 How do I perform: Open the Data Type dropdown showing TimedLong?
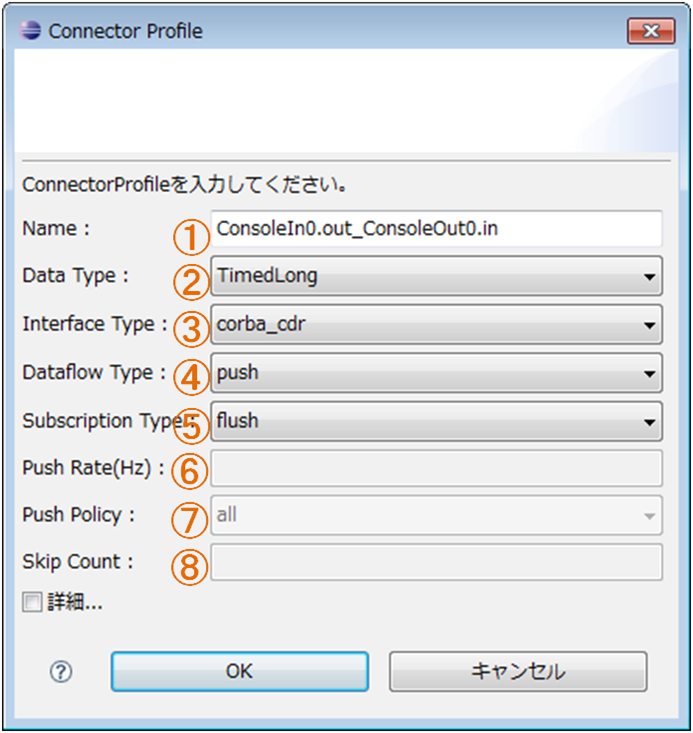coord(436,276)
